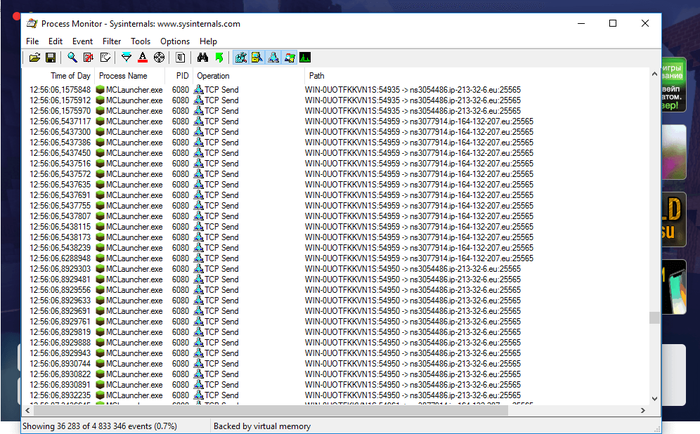Click MCLauncher.exe in row 12:56:06,5437572
700x434 pixels.
134,174
